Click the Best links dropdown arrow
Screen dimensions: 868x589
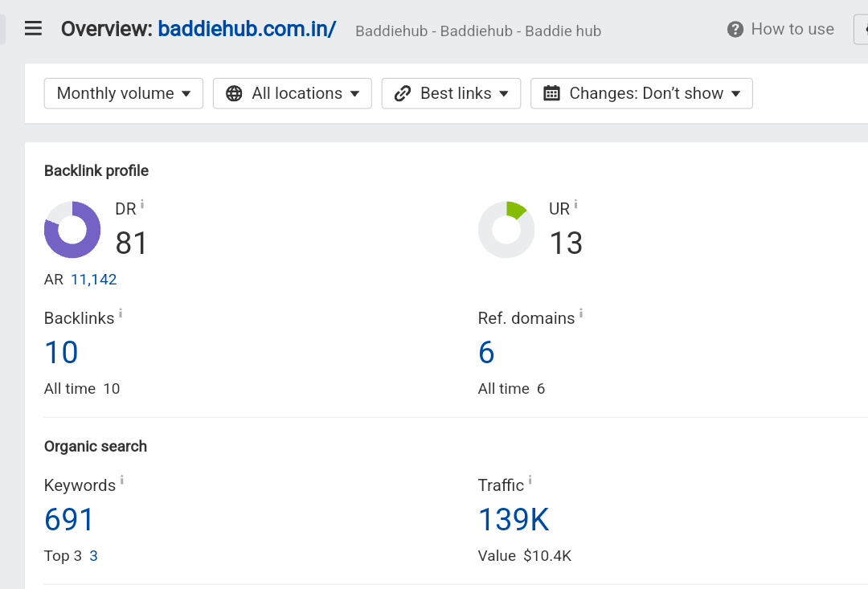(504, 93)
